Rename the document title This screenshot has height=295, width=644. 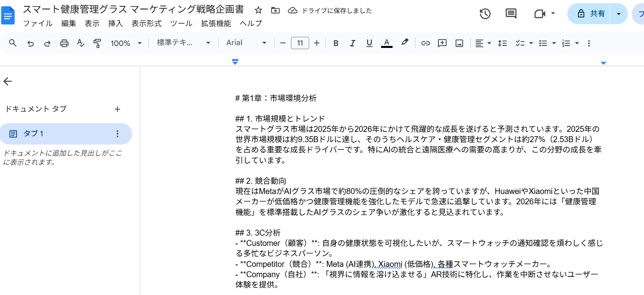click(x=134, y=10)
